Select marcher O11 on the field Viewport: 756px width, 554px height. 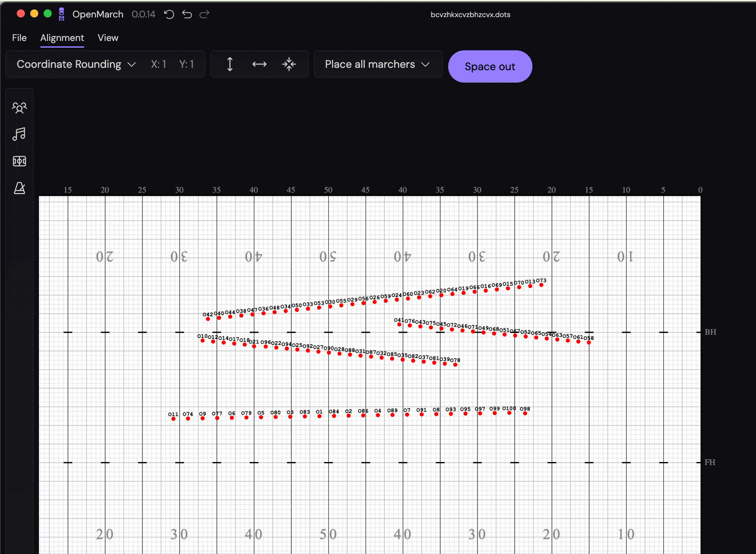(173, 418)
